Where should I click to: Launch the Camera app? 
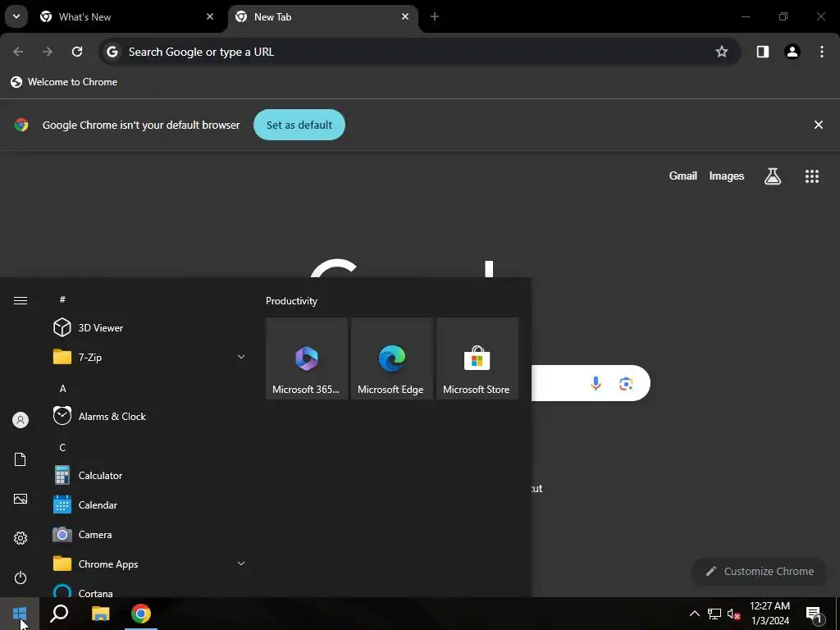pos(148,534)
